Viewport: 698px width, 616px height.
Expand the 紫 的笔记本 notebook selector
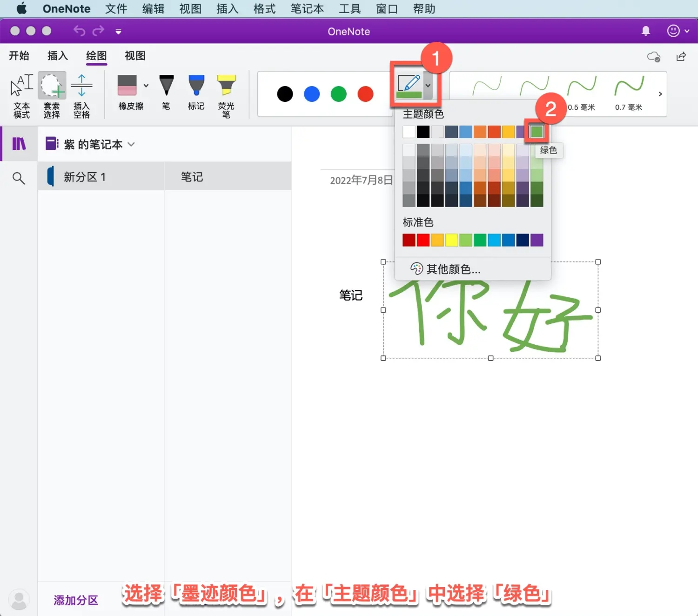point(131,144)
